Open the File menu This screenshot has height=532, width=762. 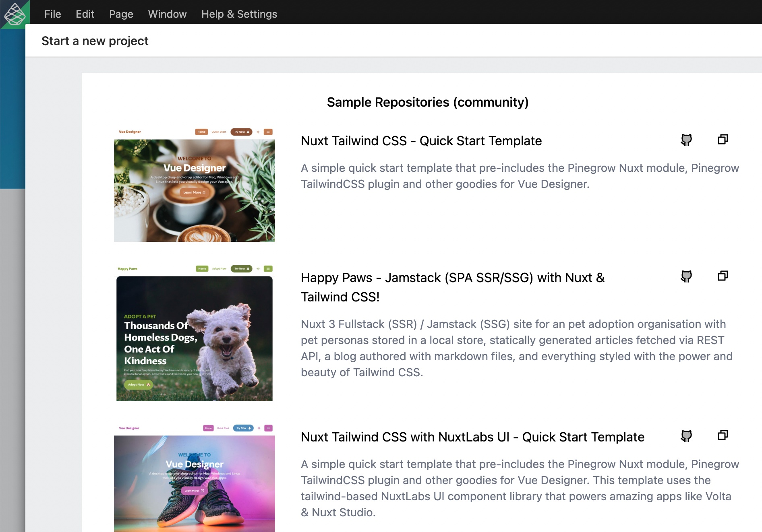[x=53, y=14]
